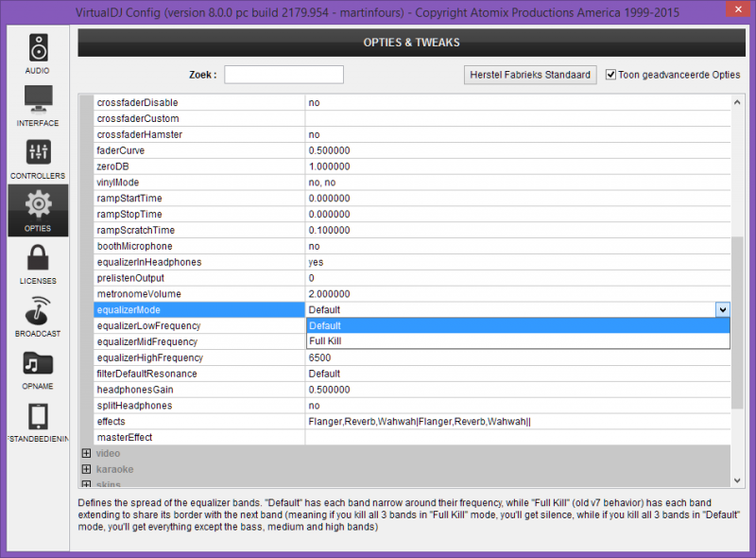Image resolution: width=756 pixels, height=558 pixels.
Task: Select the Opties gear icon
Action: point(38,204)
